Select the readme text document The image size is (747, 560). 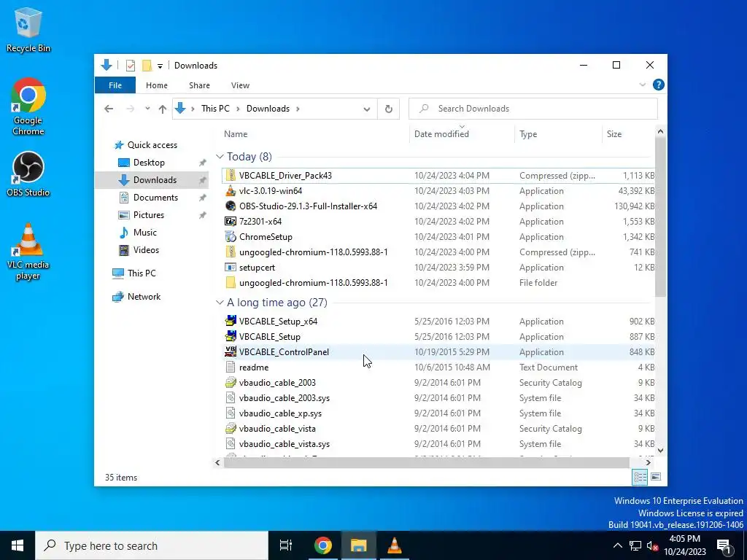(438, 367)
